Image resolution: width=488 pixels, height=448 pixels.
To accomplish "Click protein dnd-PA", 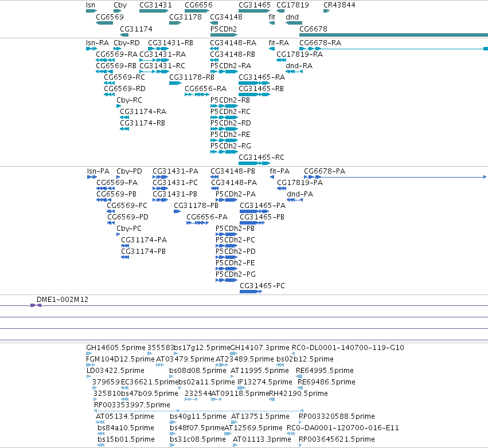I will [294, 200].
